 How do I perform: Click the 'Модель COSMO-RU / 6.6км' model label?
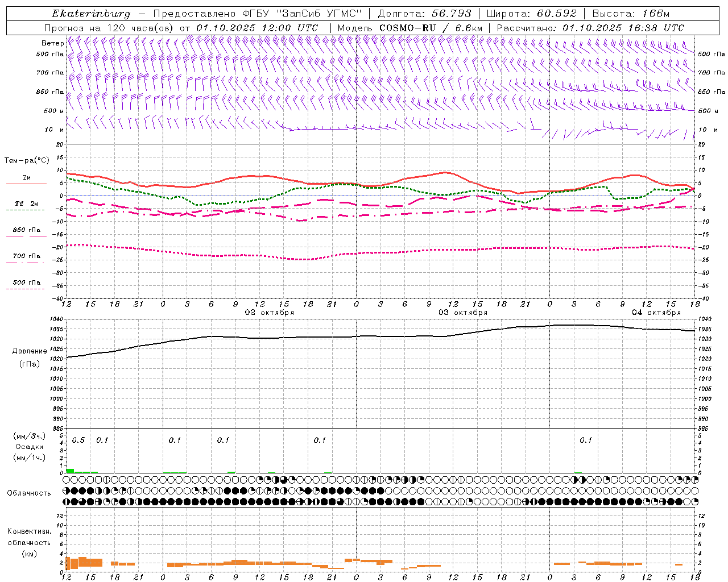(x=409, y=28)
